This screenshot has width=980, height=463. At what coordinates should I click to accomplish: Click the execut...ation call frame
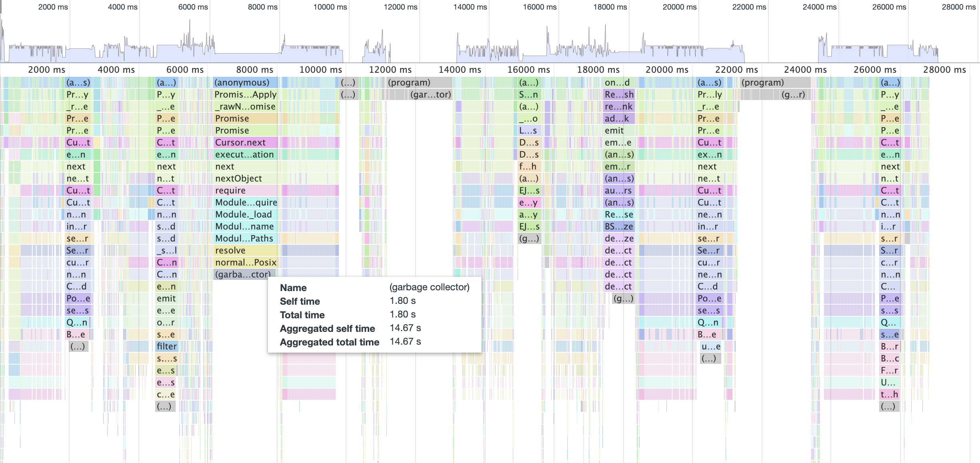245,155
